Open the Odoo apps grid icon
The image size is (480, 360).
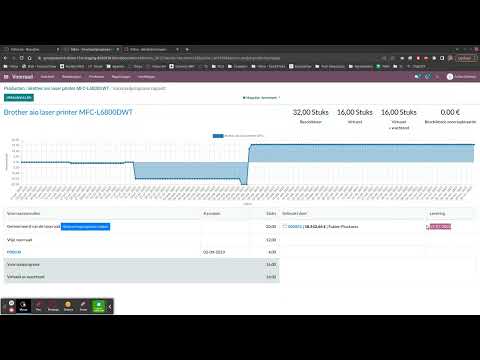pyautogui.click(x=6, y=77)
